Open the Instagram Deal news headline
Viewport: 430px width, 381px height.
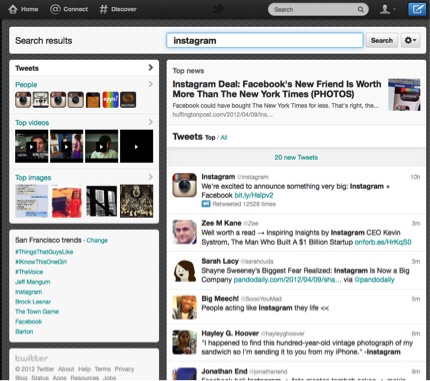pos(277,89)
